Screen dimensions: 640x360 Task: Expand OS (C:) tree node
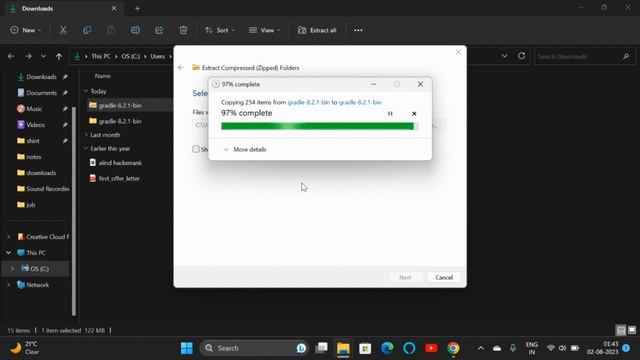13,269
